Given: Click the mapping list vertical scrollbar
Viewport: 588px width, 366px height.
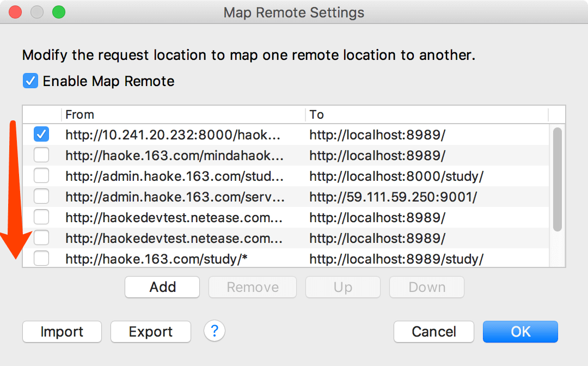Looking at the screenshot, I should (557, 179).
